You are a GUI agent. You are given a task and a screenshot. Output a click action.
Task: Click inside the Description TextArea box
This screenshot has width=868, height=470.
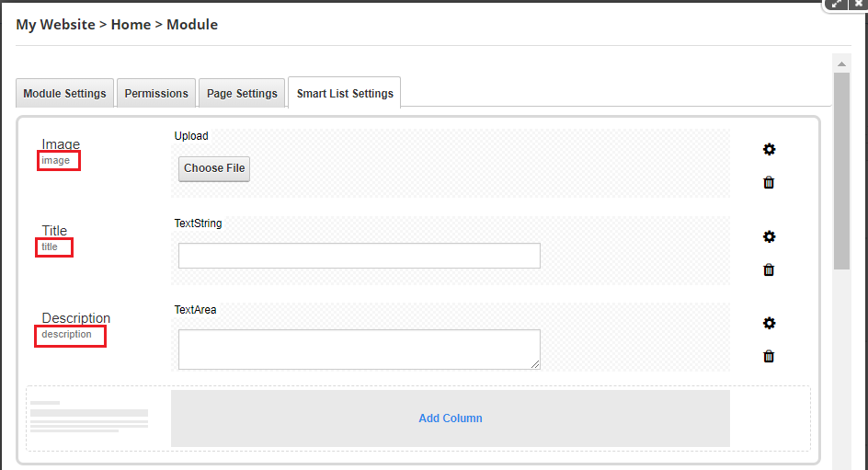tap(360, 350)
